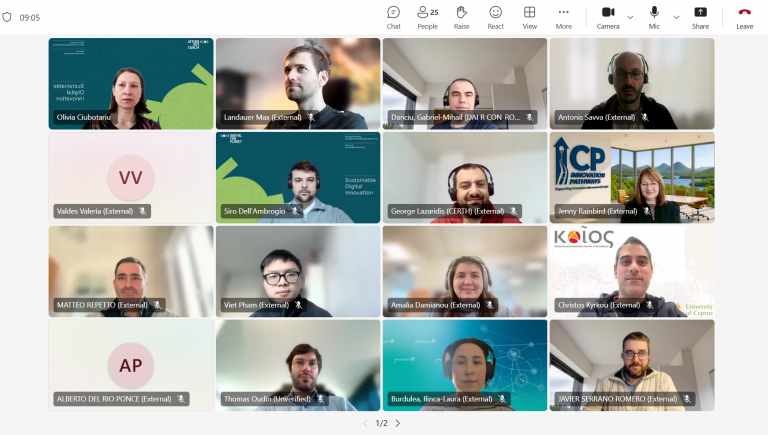Select Jenny Rainbird's video tile
768x435 pixels.
[x=632, y=178]
